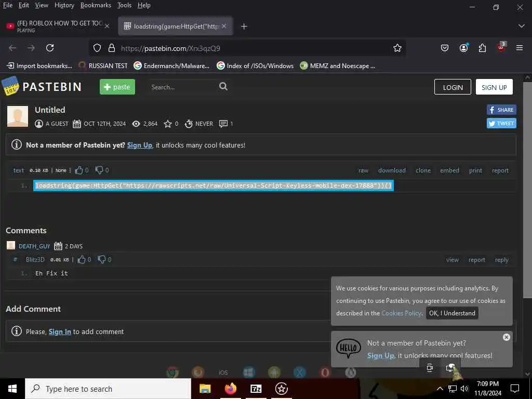Open the Pocket save icon
The height and width of the screenshot is (399, 532).
pos(445,48)
